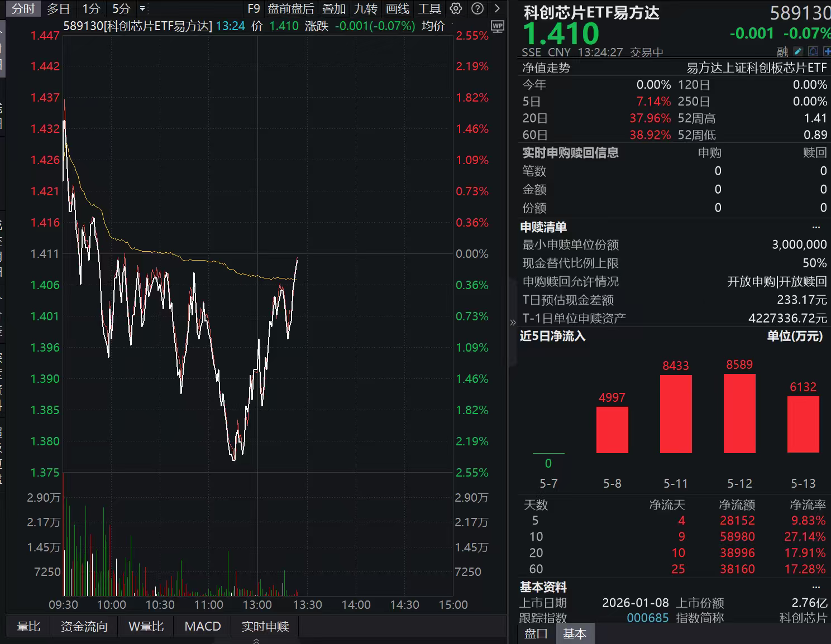The image size is (831, 644).
Task: Open the F9 deep data view
Action: [254, 9]
